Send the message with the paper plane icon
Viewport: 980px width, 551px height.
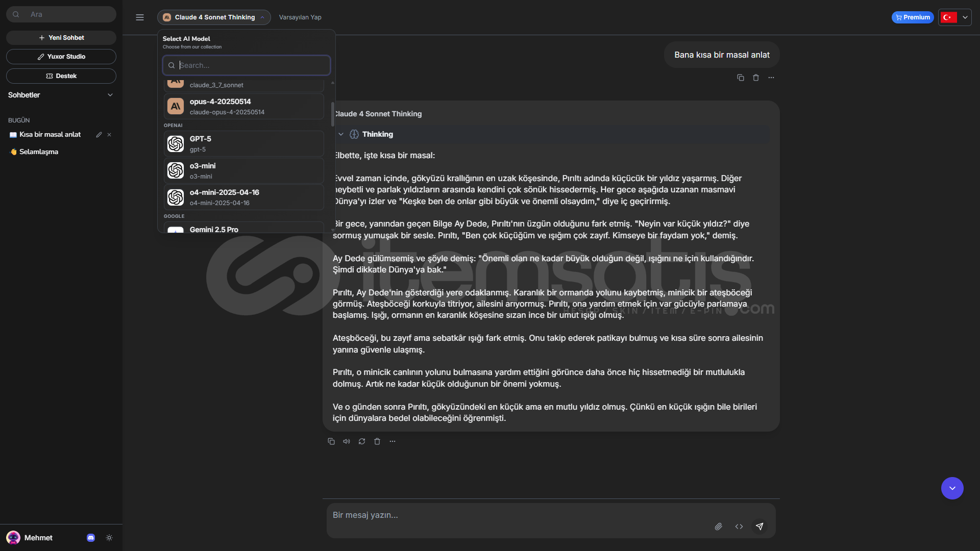click(759, 527)
